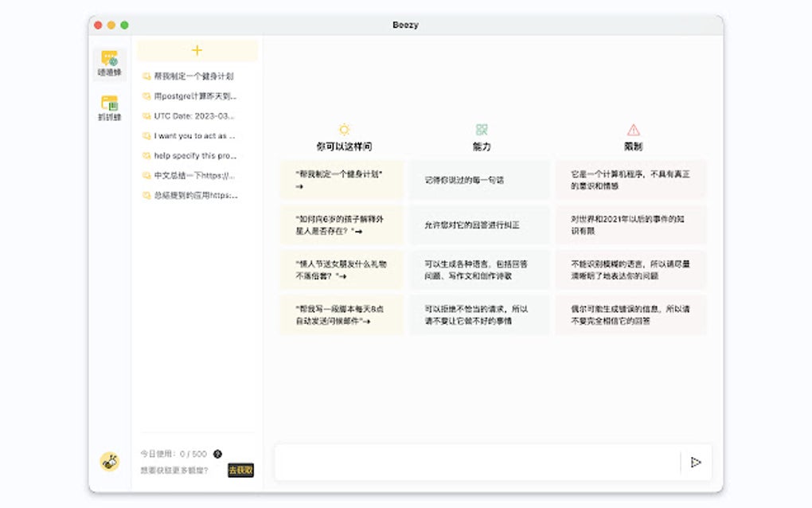Click the "去获取" button for more quota
Image resolution: width=812 pixels, height=508 pixels.
coord(240,471)
